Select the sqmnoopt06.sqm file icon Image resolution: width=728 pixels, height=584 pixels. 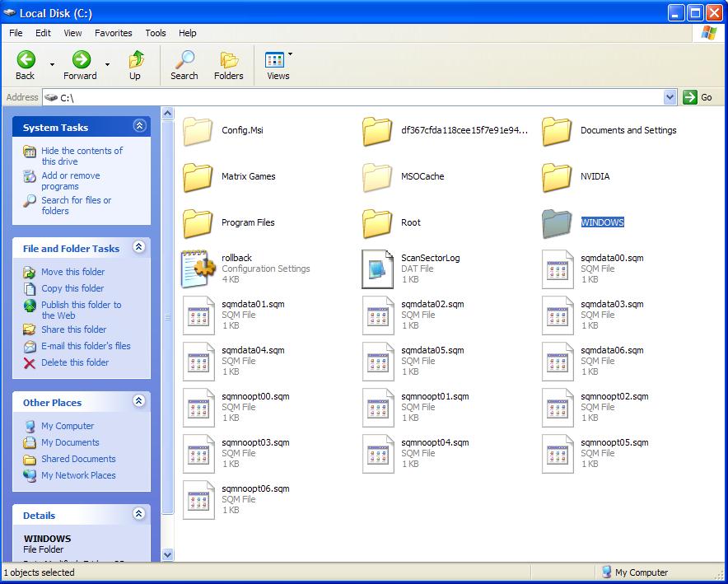pos(198,499)
